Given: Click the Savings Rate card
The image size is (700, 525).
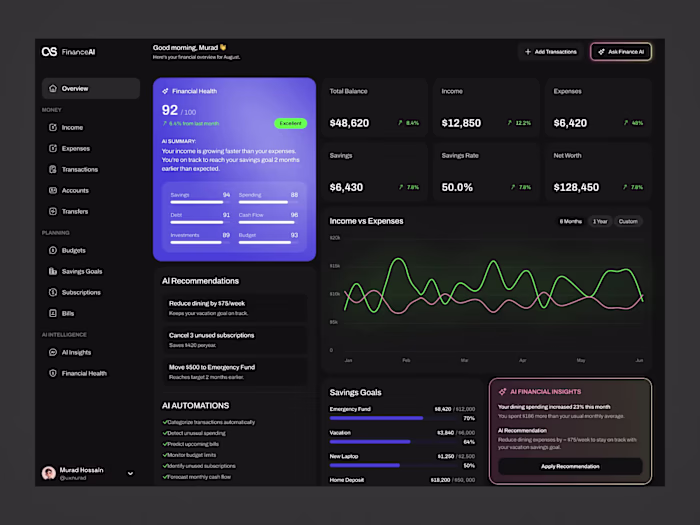Looking at the screenshot, I should pyautogui.click(x=486, y=172).
